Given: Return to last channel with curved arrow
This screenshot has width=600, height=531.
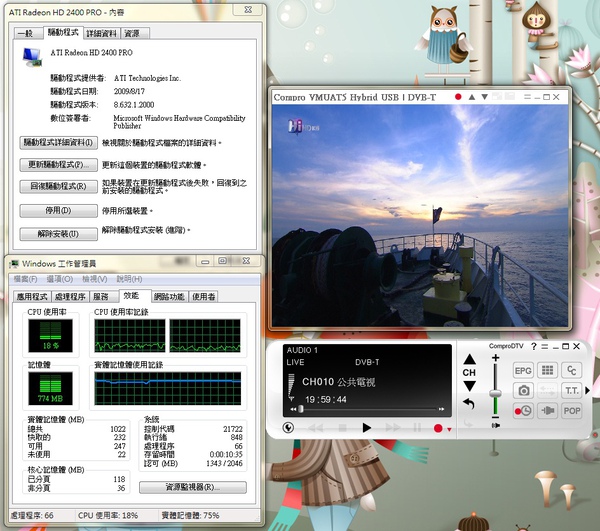Looking at the screenshot, I should [x=469, y=403].
